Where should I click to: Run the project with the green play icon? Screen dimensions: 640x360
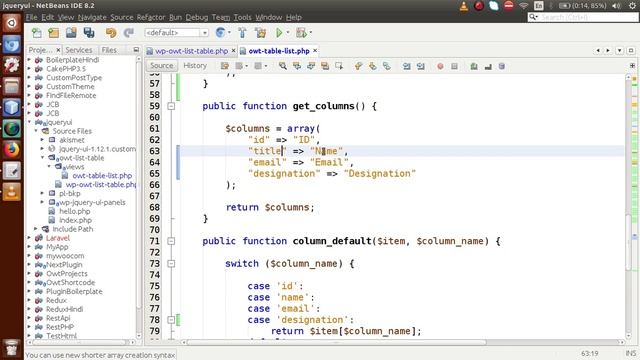tap(279, 33)
